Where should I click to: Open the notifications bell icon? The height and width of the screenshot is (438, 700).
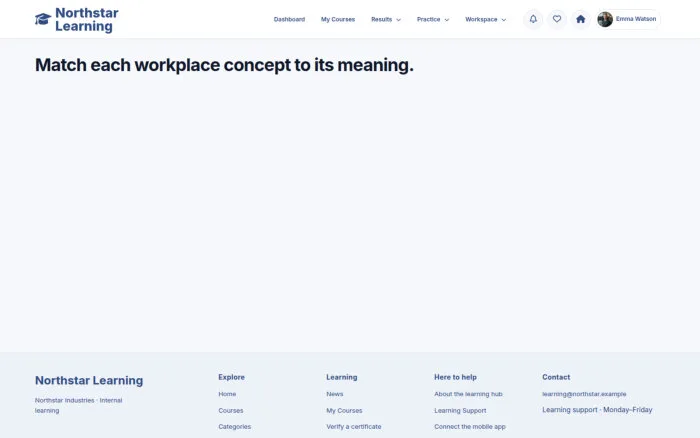pyautogui.click(x=533, y=19)
